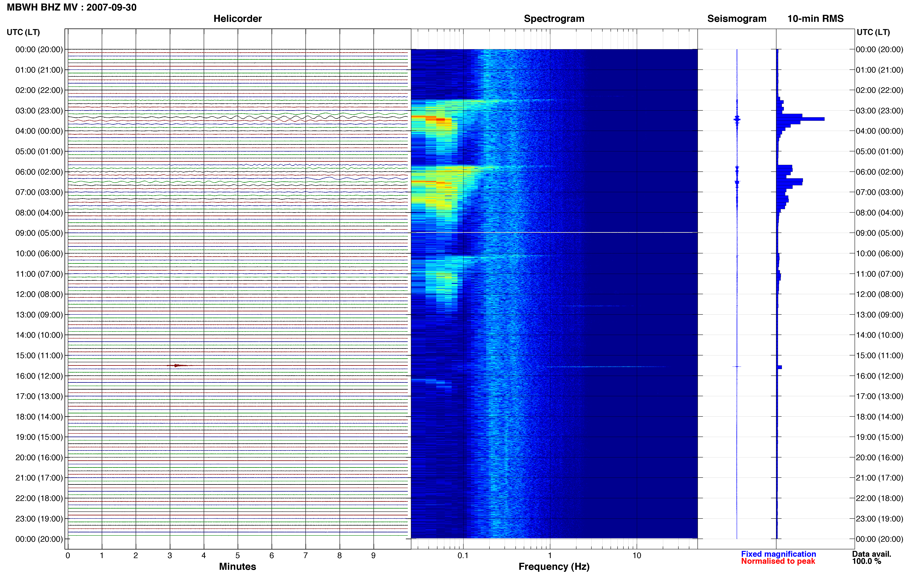Click the 'Normalised to peak' legend text
The image size is (924, 578).
778,561
